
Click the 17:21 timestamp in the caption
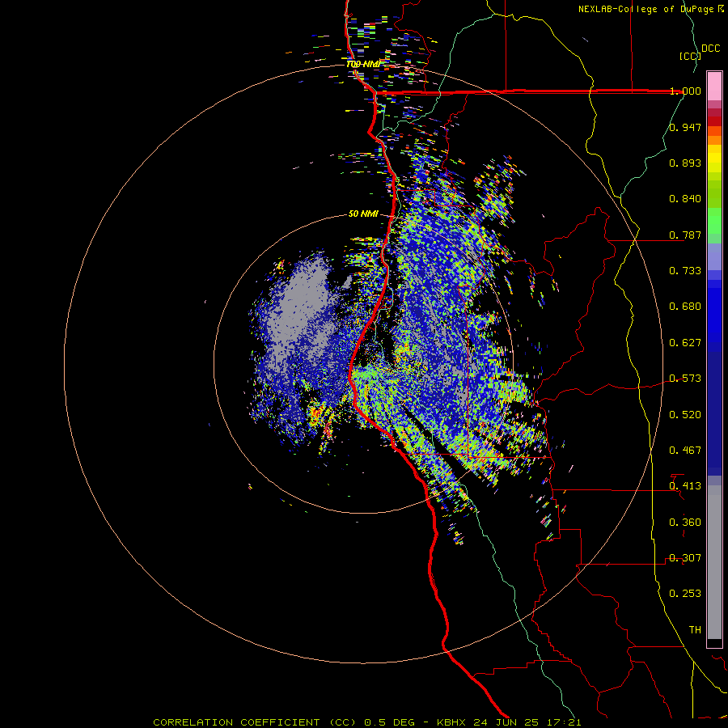coord(563,722)
